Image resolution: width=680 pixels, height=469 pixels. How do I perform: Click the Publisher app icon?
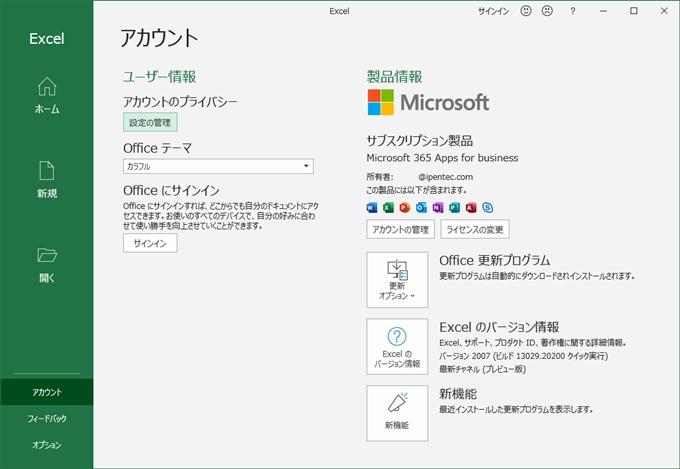(x=454, y=208)
